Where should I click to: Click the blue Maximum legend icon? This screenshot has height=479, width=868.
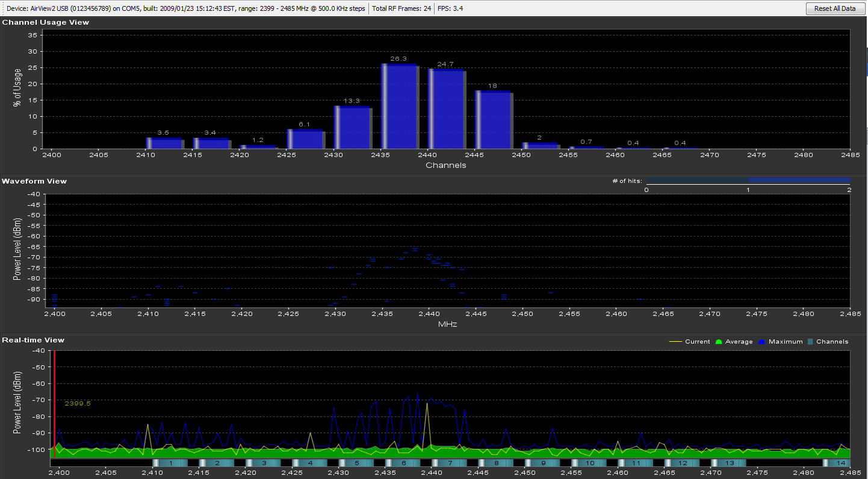tap(761, 342)
